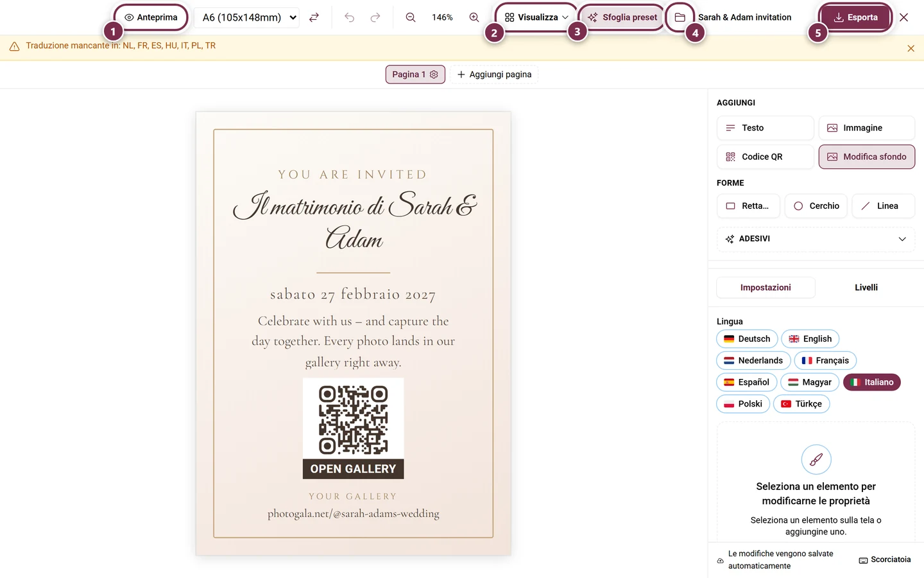The height and width of the screenshot is (578, 924).
Task: Open the Visualizza dropdown menu
Action: (536, 17)
